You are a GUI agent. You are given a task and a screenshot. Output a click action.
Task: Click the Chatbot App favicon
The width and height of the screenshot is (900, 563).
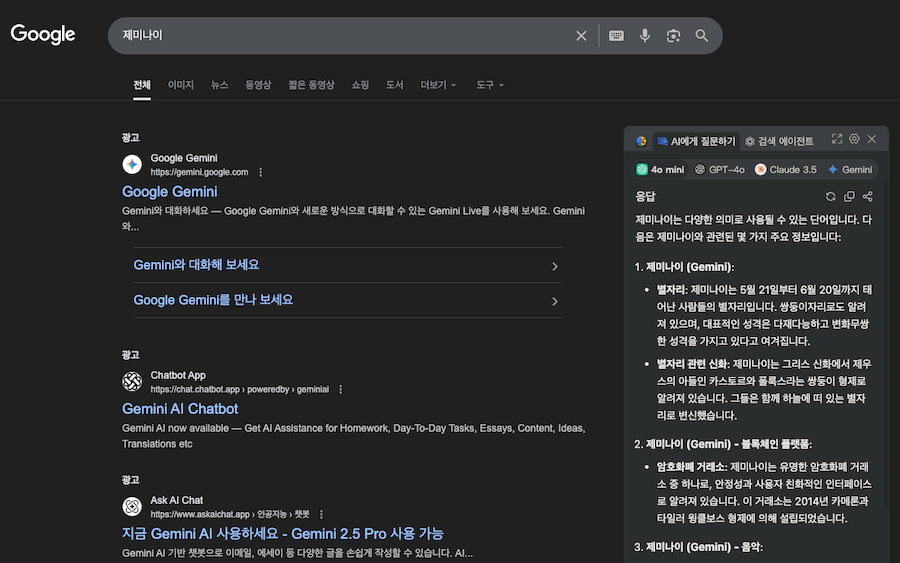[x=132, y=381]
